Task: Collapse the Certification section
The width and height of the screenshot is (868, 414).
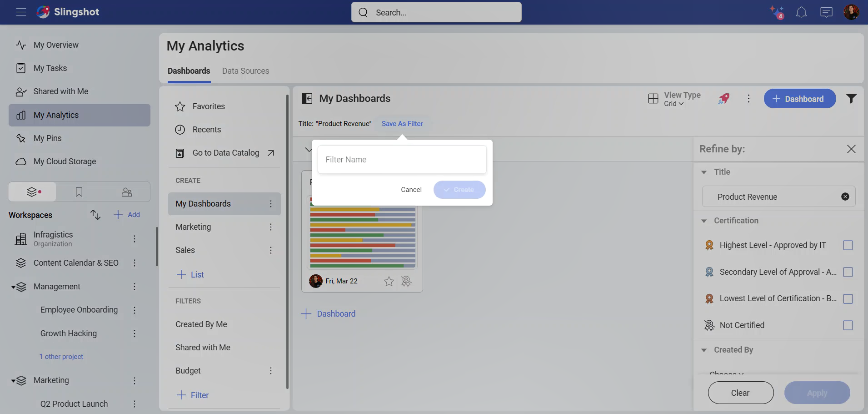Action: pyautogui.click(x=704, y=221)
